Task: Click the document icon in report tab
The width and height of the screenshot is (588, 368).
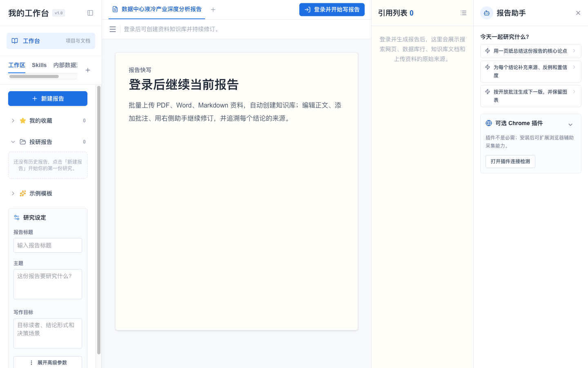Action: [x=115, y=9]
